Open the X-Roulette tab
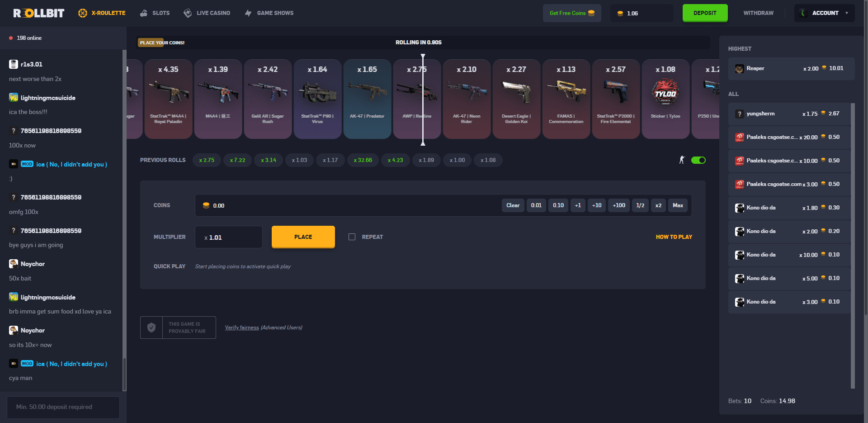Screen dimensions: 868x423 click(x=102, y=13)
